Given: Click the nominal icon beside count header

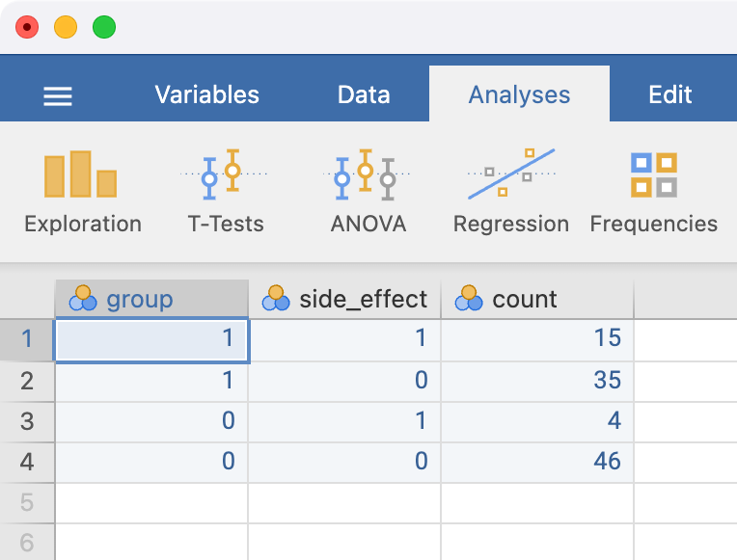Looking at the screenshot, I should 469,299.
